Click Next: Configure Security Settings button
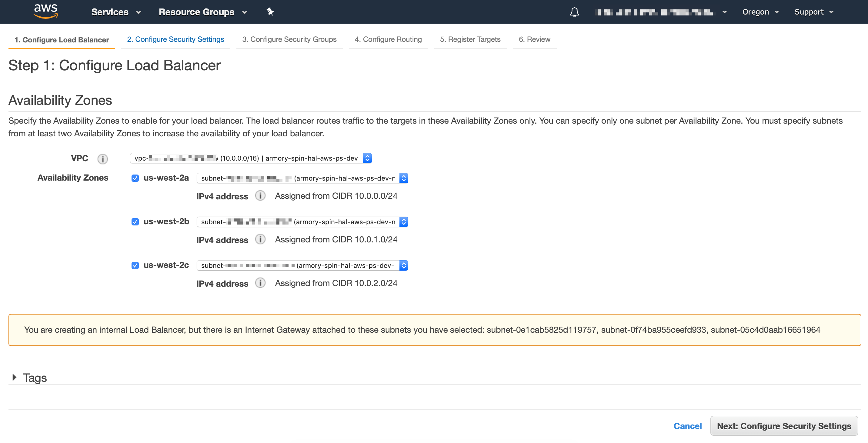This screenshot has width=868, height=443. [784, 426]
